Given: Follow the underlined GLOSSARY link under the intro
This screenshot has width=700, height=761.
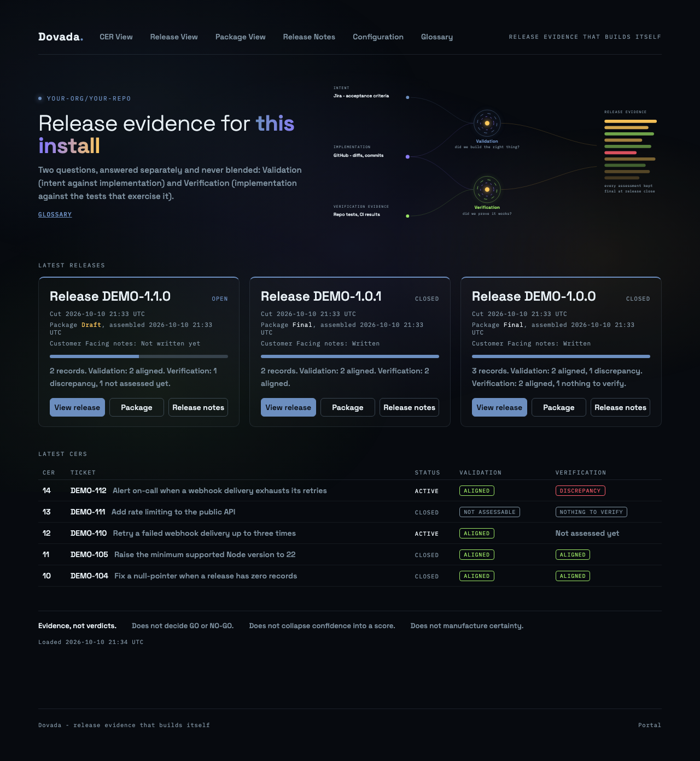Looking at the screenshot, I should (55, 214).
